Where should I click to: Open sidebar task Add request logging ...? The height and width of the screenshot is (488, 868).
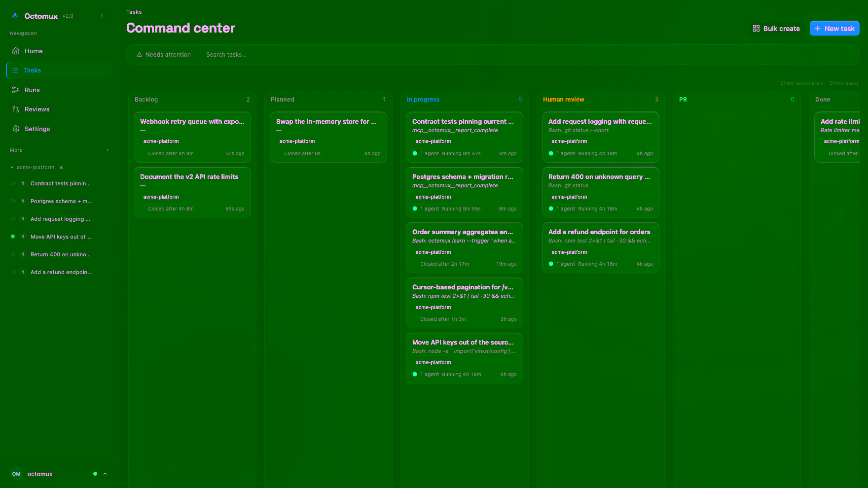pos(59,219)
